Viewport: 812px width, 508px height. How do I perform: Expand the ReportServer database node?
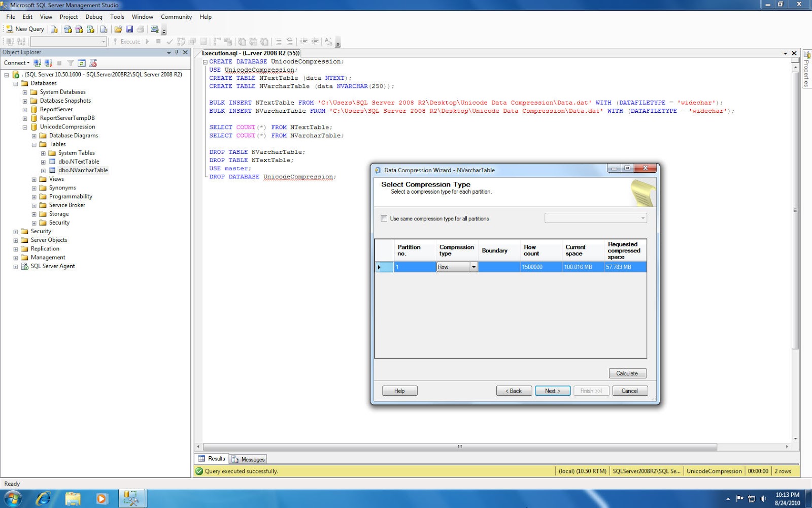coord(25,110)
